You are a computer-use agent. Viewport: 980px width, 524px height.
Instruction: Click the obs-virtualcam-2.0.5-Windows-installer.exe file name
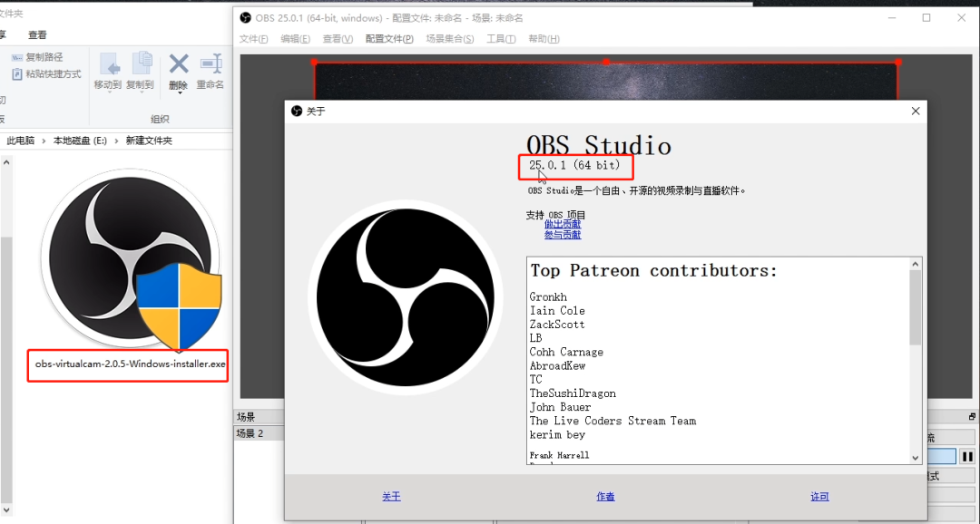click(130, 364)
